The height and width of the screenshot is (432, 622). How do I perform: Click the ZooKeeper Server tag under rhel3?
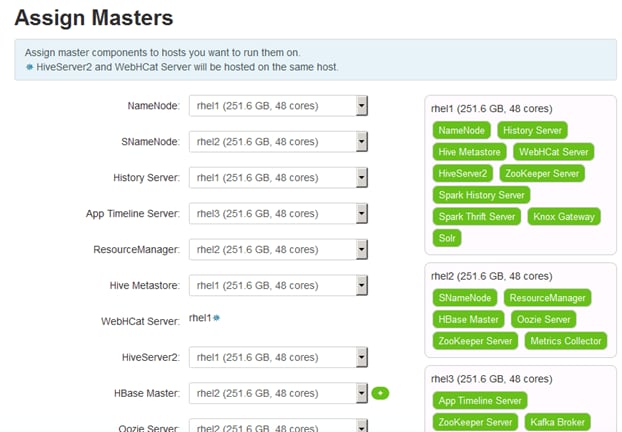[x=475, y=422]
